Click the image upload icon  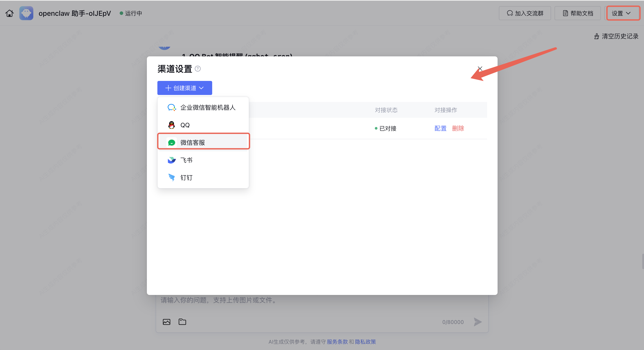pyautogui.click(x=167, y=322)
